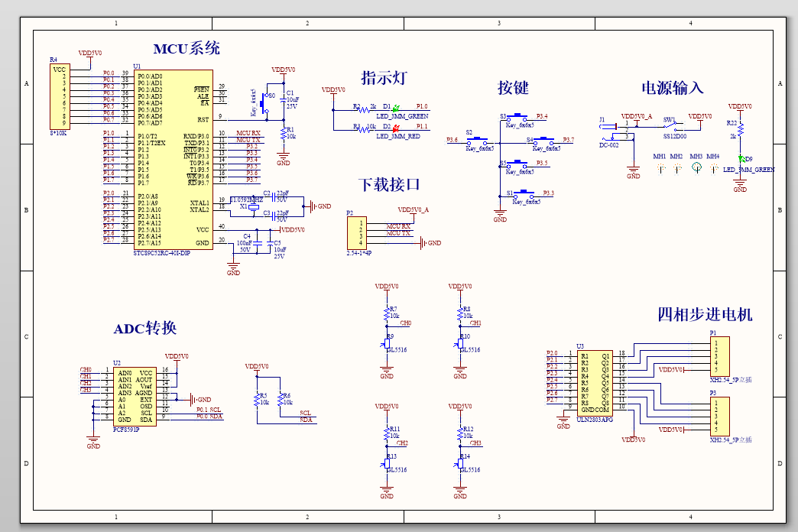Select the S0 reset push-button symbol

click(x=264, y=103)
